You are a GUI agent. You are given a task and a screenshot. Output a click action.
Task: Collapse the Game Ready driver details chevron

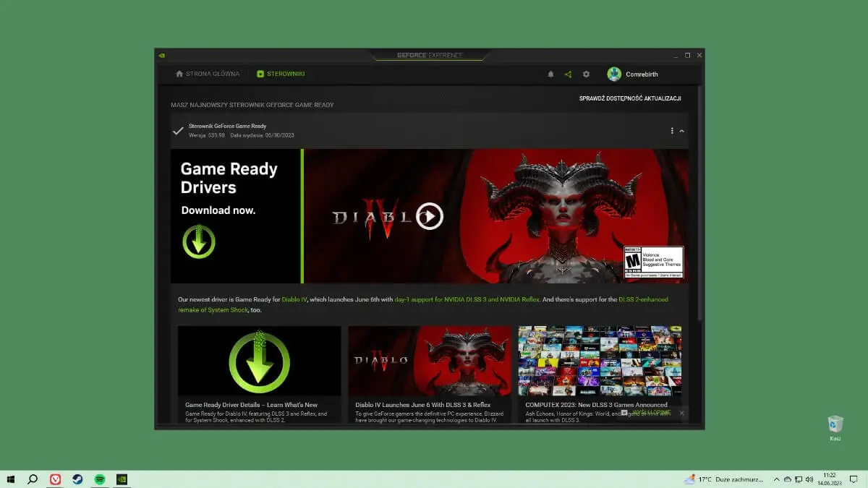click(682, 131)
